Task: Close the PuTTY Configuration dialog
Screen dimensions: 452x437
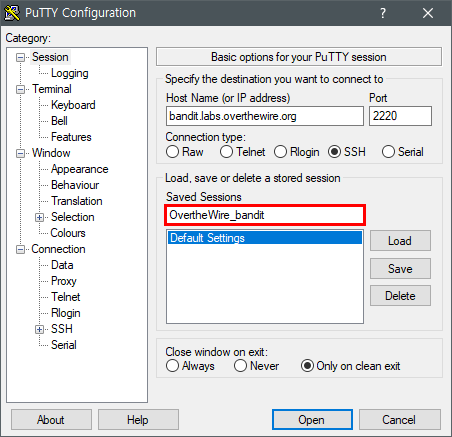Action: [x=428, y=13]
